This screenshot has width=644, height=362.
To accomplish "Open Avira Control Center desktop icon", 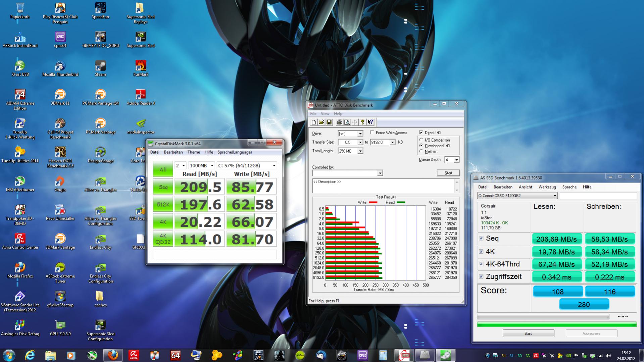I will coord(20,242).
